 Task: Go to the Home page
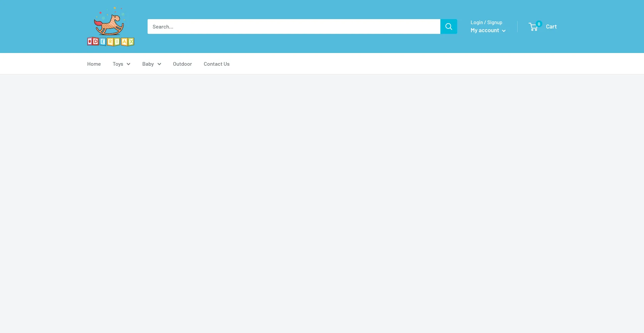(x=94, y=64)
